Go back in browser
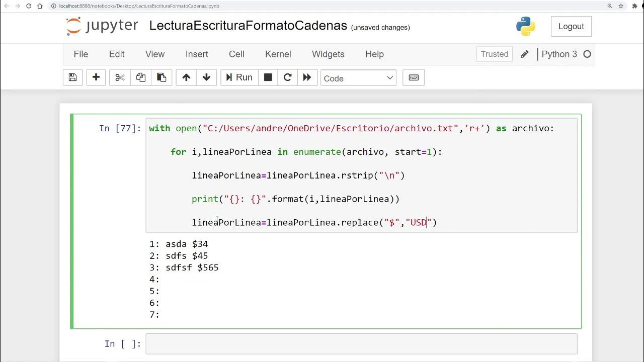Screen dimensions: 644x362 6,6
